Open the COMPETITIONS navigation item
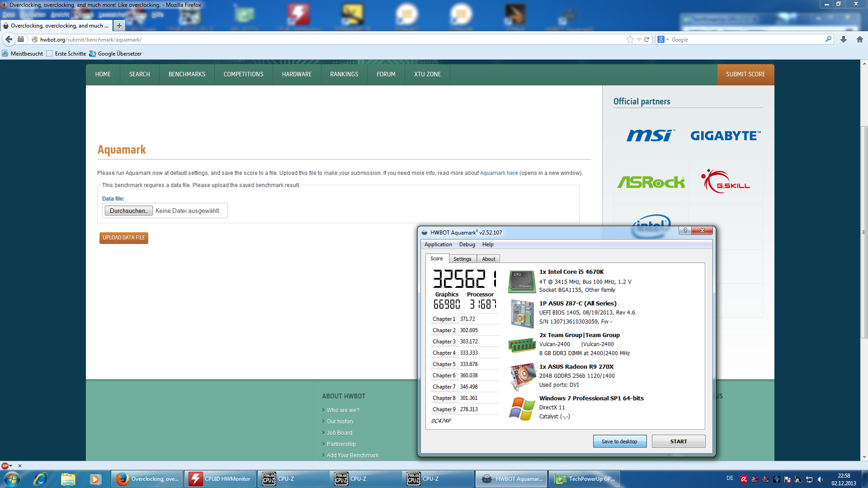The width and height of the screenshot is (868, 488). click(x=243, y=75)
